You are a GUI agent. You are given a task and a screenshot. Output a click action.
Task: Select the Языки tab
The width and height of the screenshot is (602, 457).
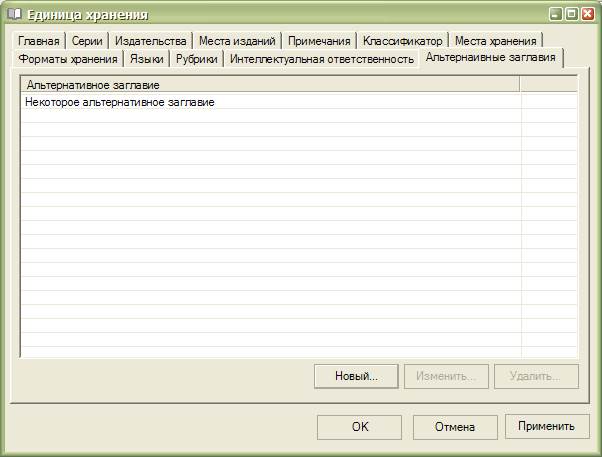point(146,60)
